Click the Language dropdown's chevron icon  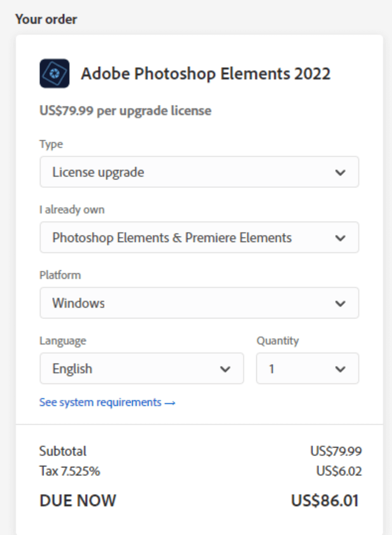[x=225, y=369]
